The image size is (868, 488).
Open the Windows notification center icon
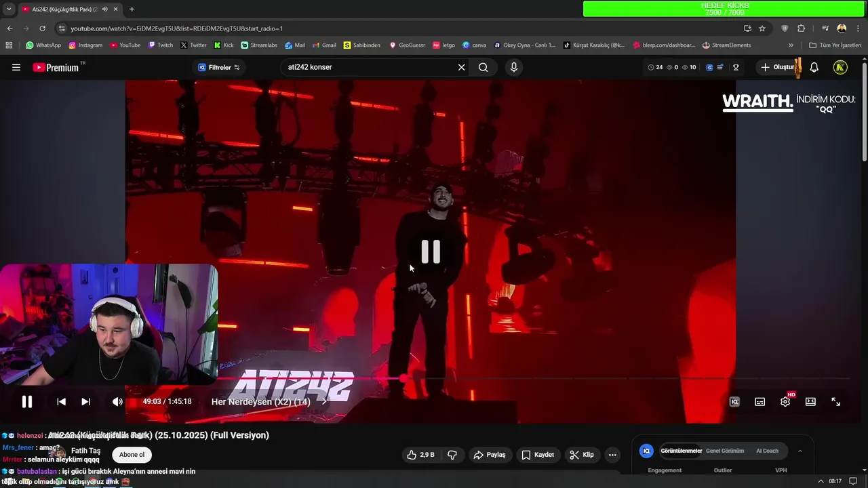pos(853,481)
